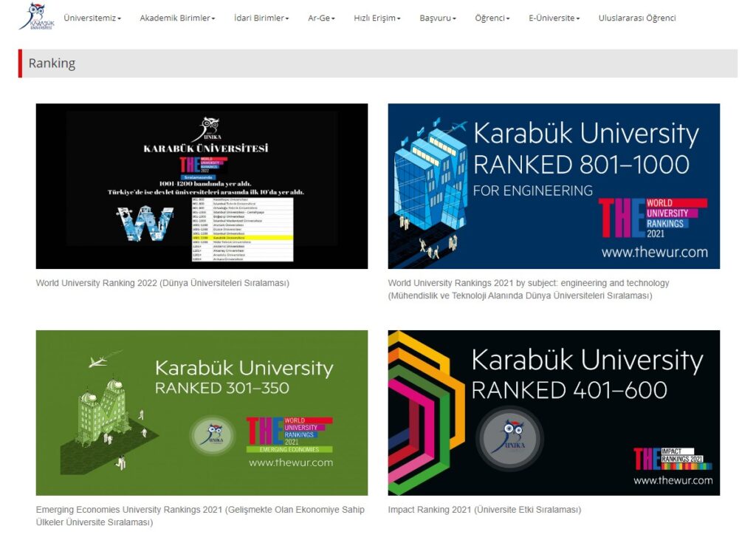Expand the Ar-Ge menu
Screen dimensions: 756x543
point(321,18)
